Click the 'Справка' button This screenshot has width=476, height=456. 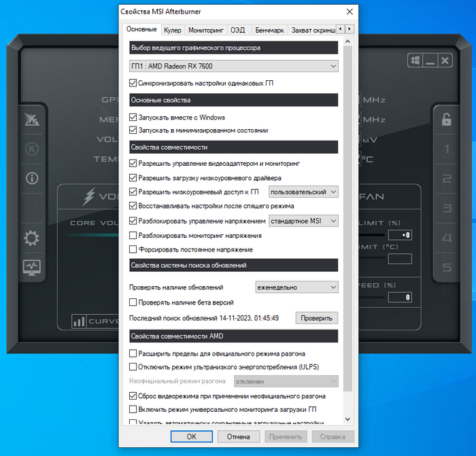click(333, 436)
